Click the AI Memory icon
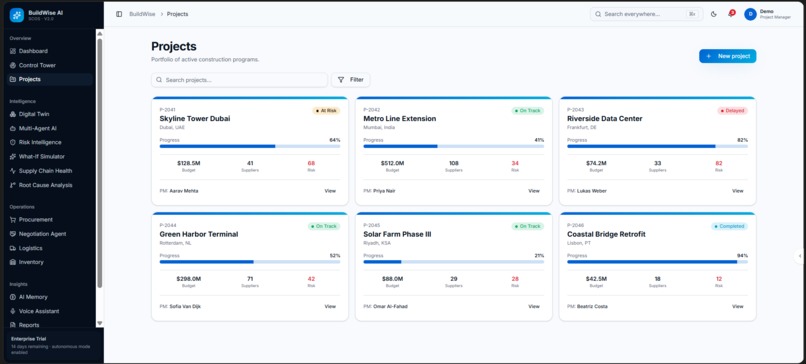Screen dimensions: 806x364 (x=13, y=297)
